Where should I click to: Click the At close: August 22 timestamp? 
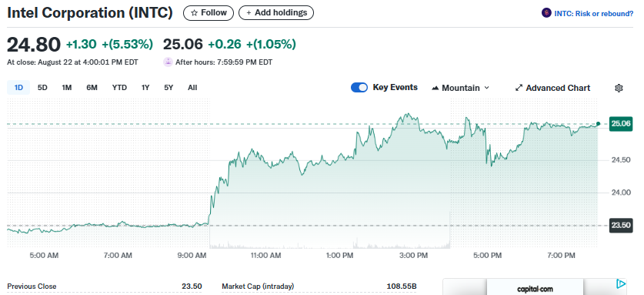[x=72, y=62]
